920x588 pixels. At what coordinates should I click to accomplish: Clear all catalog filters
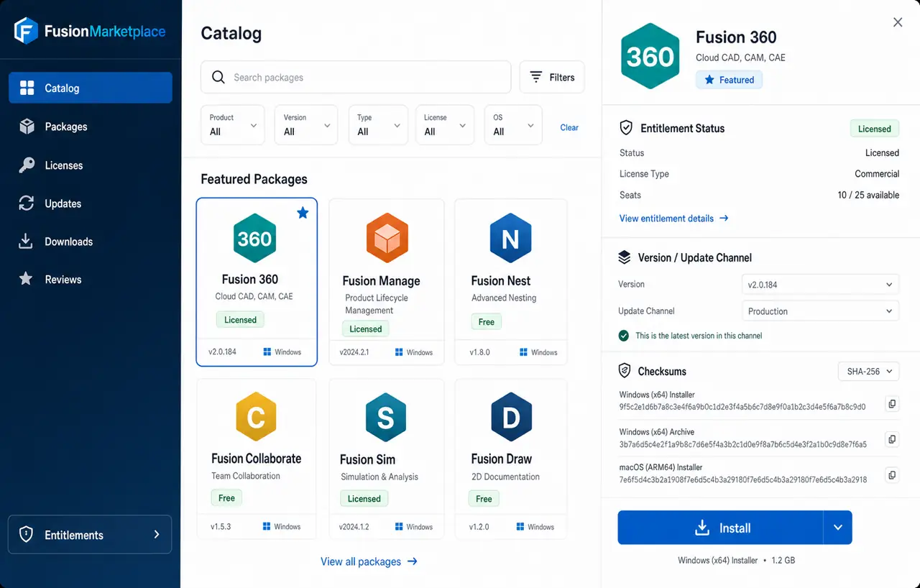point(569,127)
